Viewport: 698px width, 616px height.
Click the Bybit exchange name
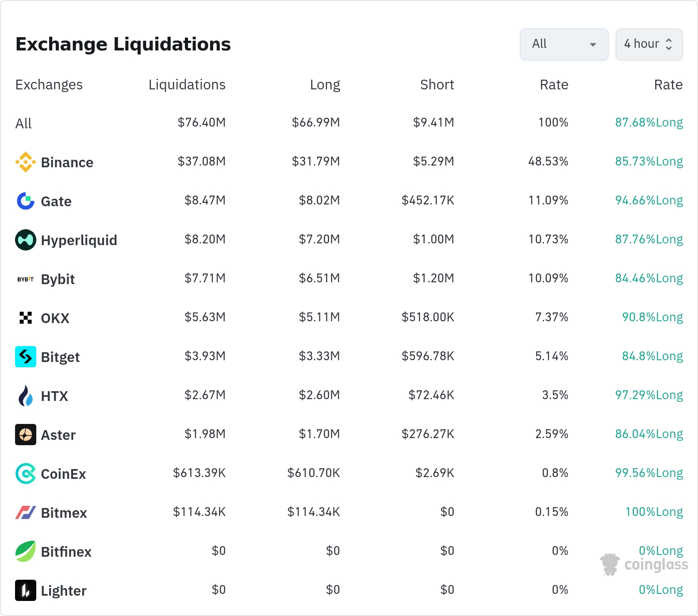point(58,279)
